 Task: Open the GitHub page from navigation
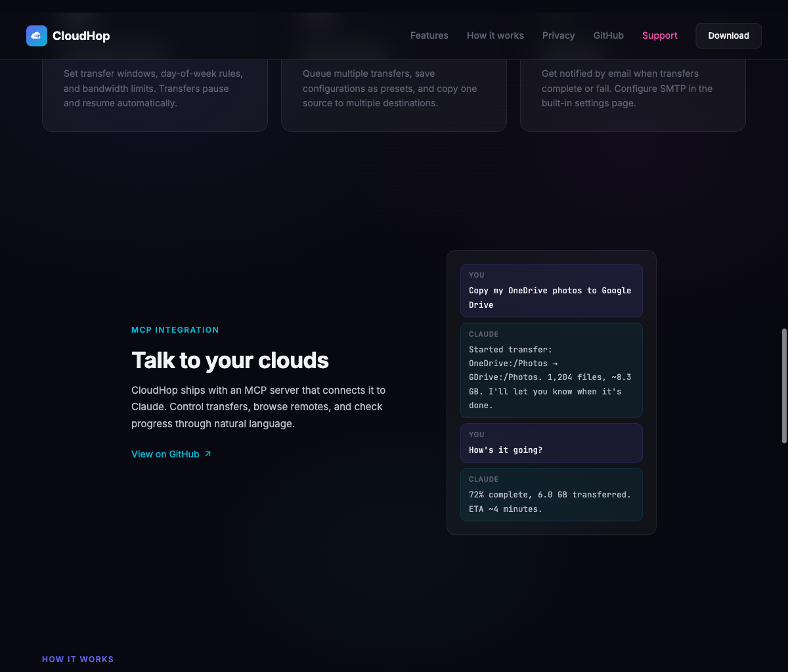(608, 35)
